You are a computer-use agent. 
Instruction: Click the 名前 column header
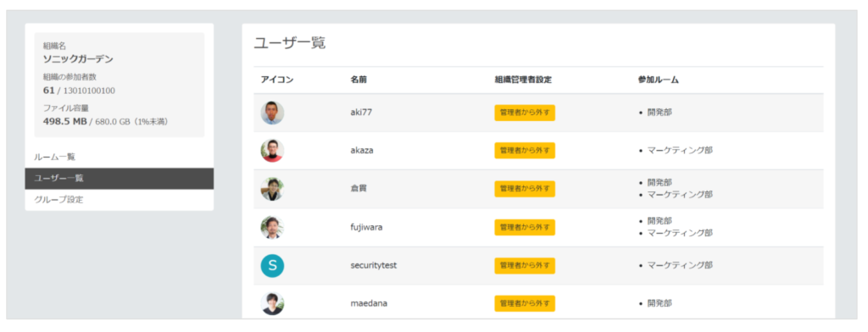tap(359, 80)
